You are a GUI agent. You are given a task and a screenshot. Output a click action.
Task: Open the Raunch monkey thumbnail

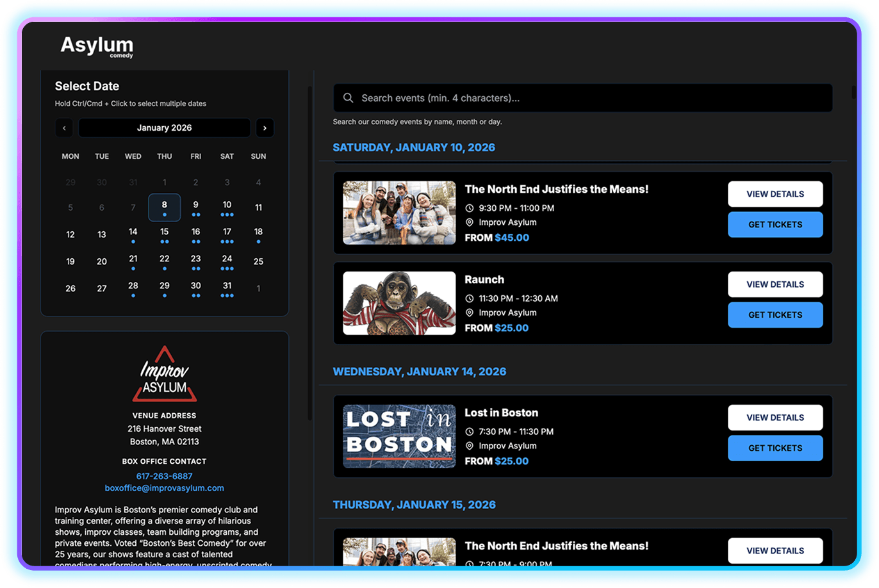point(399,303)
